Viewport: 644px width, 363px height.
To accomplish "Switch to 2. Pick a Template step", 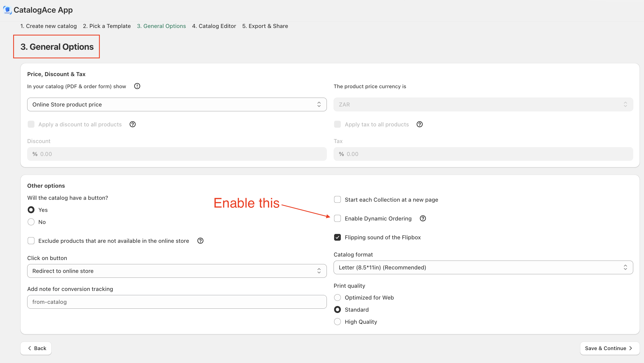I will tap(107, 26).
